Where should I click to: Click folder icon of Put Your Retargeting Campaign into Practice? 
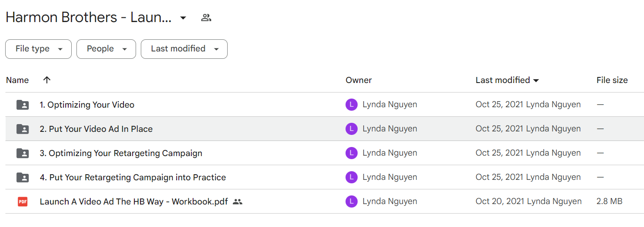point(22,177)
